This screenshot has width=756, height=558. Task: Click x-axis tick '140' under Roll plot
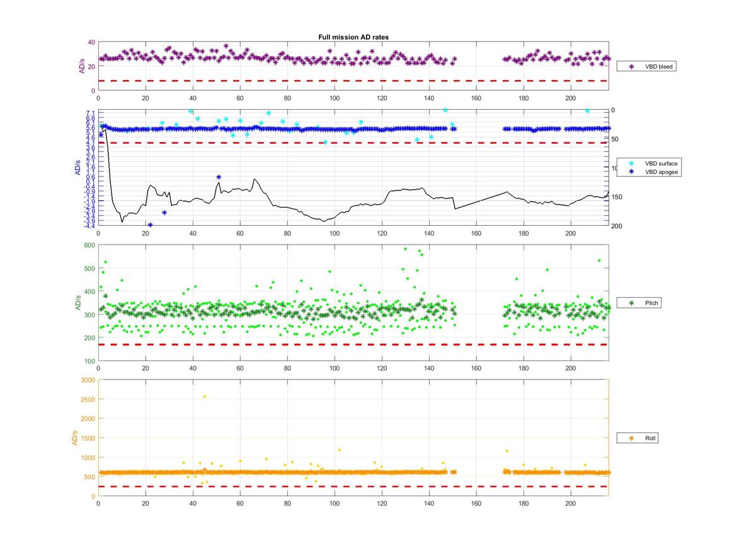pyautogui.click(x=429, y=503)
